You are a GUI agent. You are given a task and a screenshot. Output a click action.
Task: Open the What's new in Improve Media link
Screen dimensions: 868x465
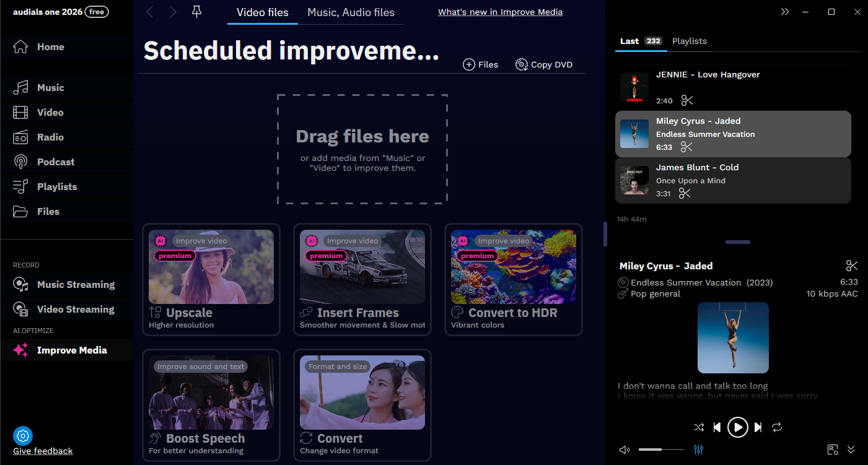coord(499,12)
